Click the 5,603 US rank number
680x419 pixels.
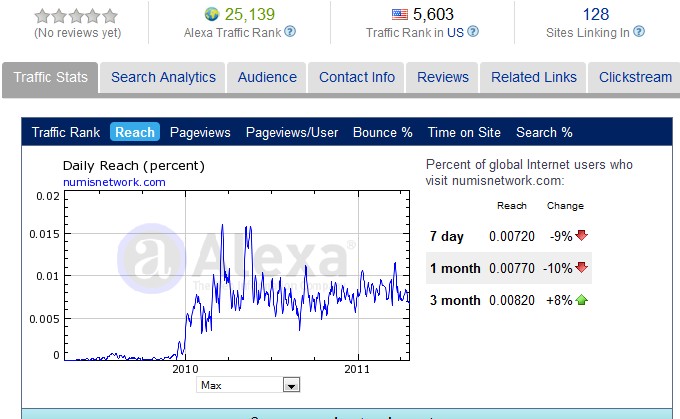coord(433,14)
